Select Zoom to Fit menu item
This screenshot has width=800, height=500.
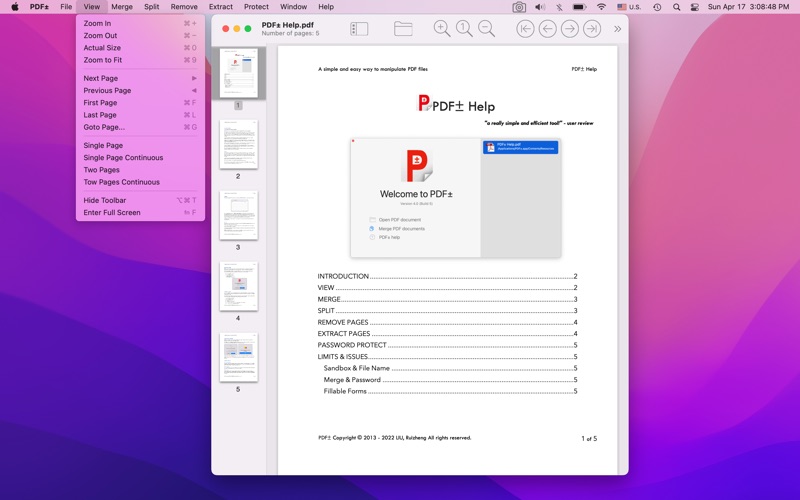point(140,60)
